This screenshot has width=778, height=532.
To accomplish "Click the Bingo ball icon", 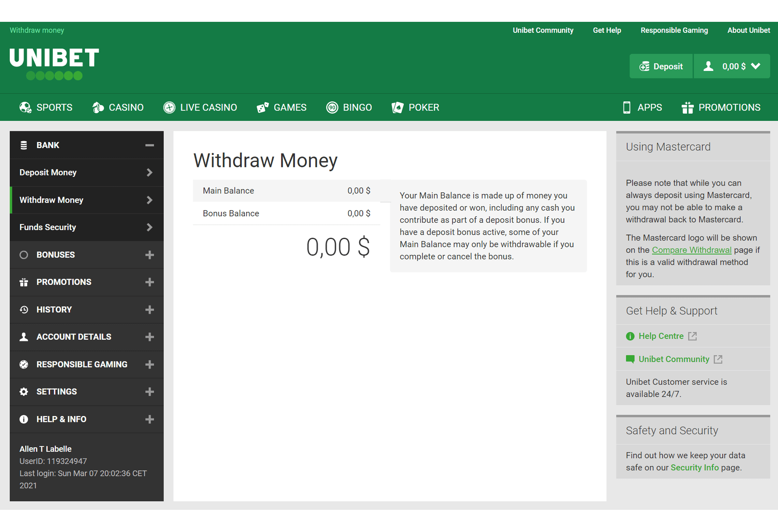I will click(332, 107).
